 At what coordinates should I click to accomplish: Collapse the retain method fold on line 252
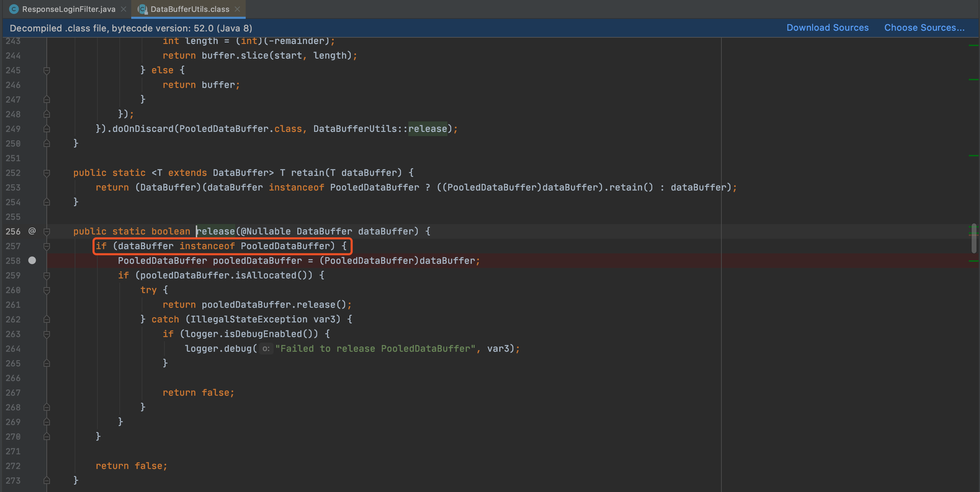[x=47, y=173]
